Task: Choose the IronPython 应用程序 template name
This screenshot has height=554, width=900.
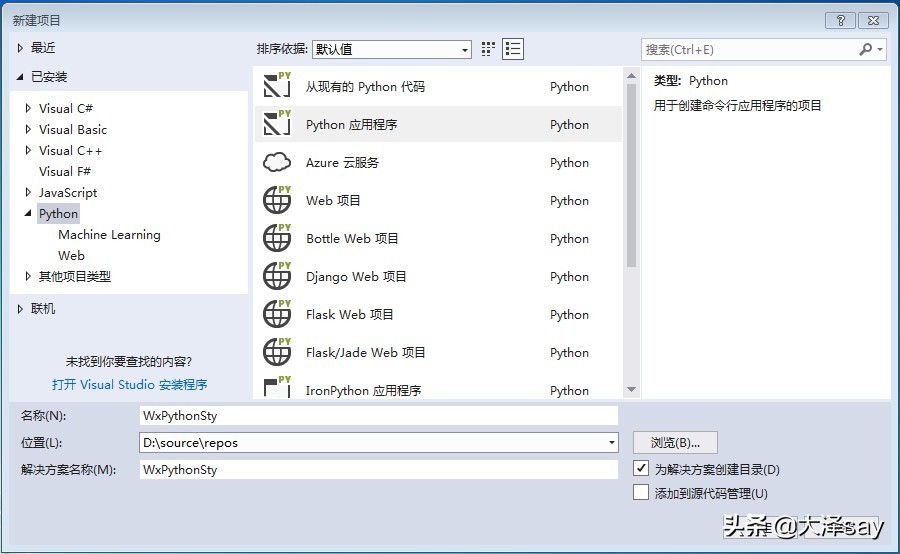Action: pyautogui.click(x=363, y=390)
